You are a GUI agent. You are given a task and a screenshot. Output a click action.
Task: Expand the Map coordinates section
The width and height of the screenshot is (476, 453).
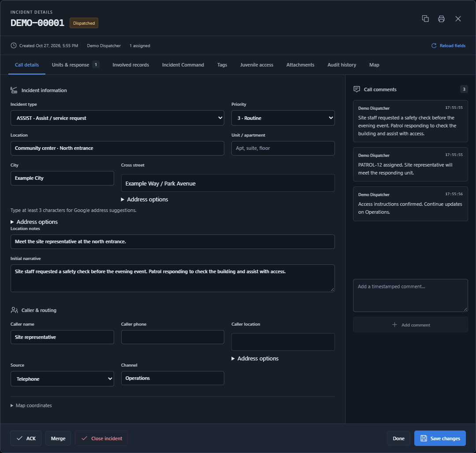click(x=31, y=405)
